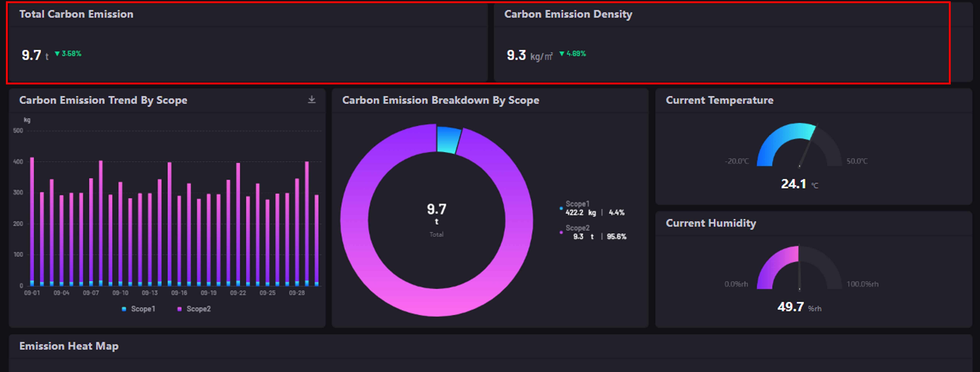Image resolution: width=980 pixels, height=372 pixels.
Task: Click the Carbon Emission Trend By Scope title
Action: [103, 100]
